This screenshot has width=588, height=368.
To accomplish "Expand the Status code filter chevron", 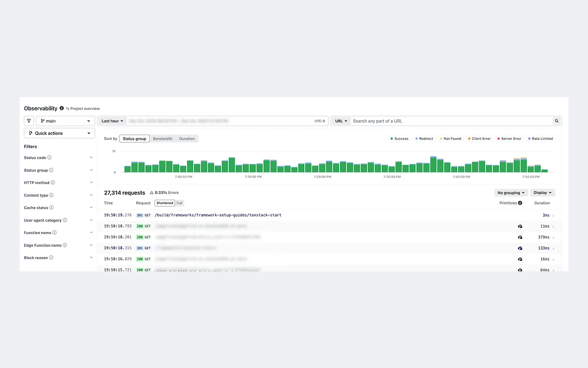I will click(91, 158).
